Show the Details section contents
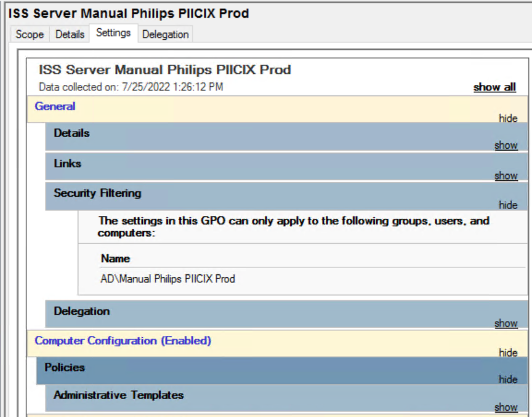Screen dimensions: 532x417 tap(506, 145)
